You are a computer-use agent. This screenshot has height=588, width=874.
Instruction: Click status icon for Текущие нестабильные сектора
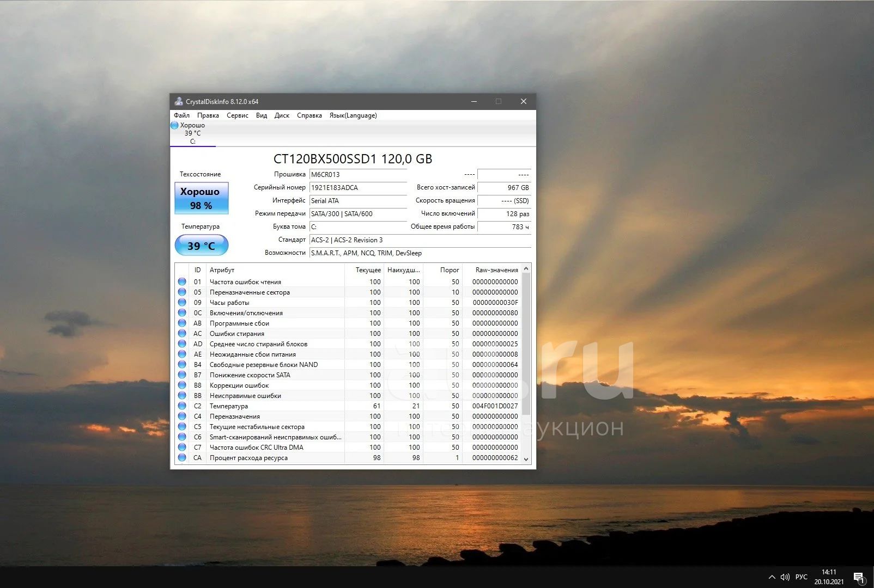pyautogui.click(x=182, y=427)
